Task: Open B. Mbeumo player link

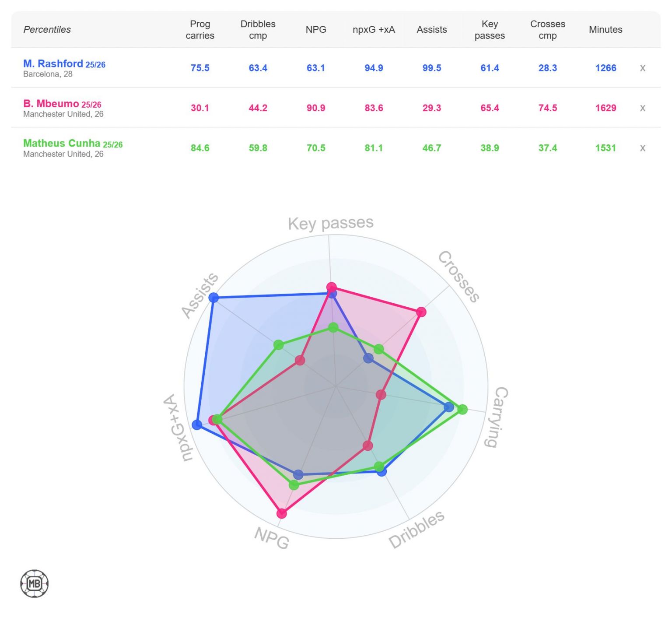Action: 51,104
